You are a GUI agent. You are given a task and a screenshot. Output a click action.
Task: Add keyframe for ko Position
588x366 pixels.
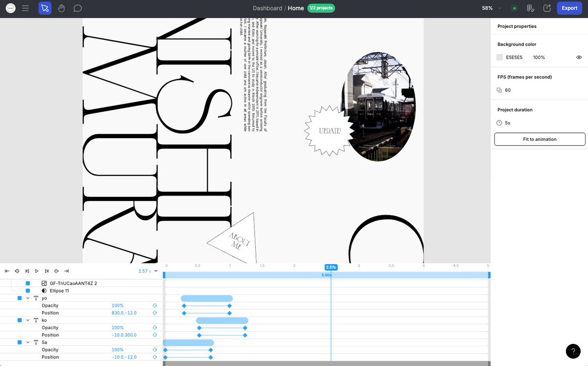(x=155, y=335)
